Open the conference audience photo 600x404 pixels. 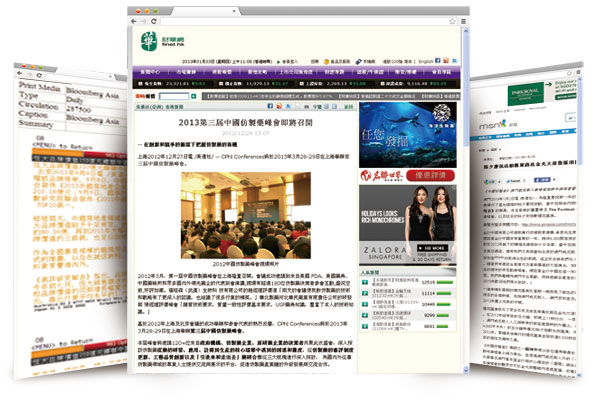tap(246, 215)
